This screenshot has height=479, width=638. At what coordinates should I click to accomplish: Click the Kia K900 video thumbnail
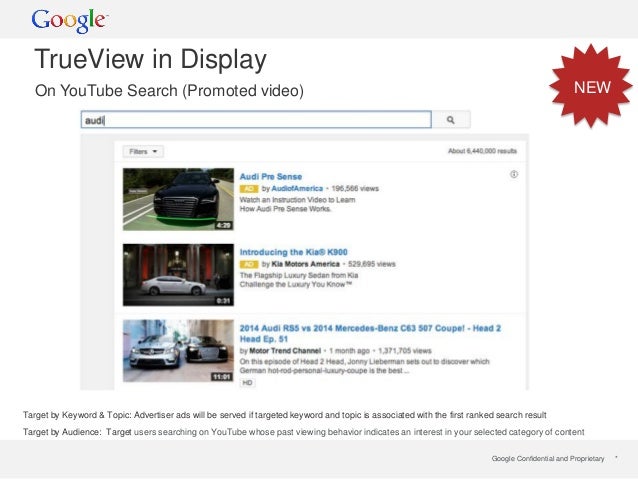pos(178,275)
